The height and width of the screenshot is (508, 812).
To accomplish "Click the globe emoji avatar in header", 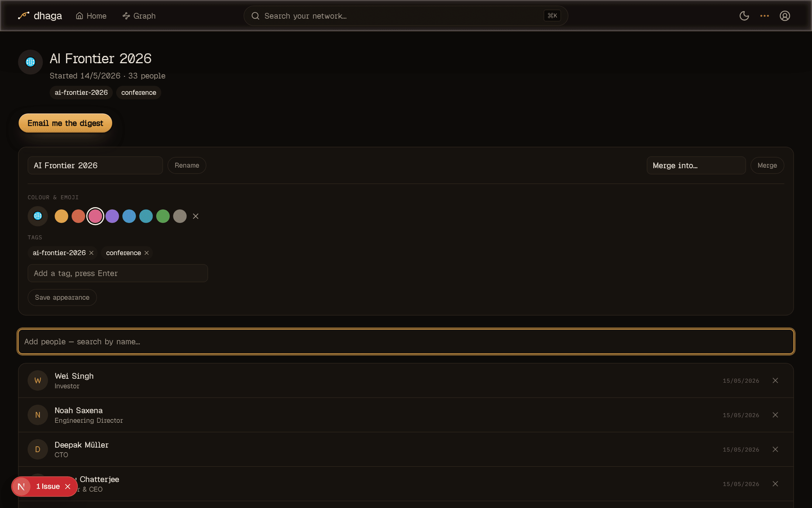I will coord(30,62).
